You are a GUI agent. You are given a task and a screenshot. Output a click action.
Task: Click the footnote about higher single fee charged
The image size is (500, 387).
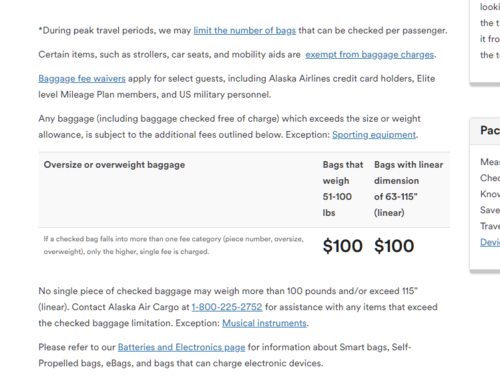click(174, 245)
